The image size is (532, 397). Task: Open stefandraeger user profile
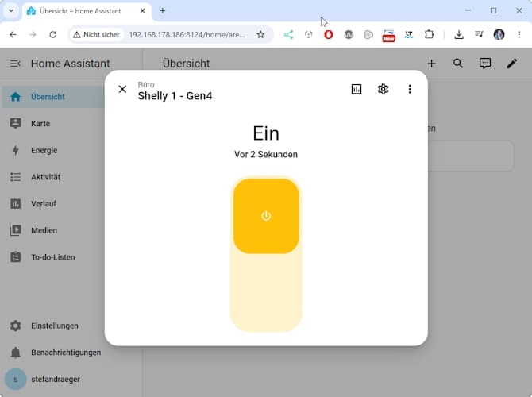54,380
